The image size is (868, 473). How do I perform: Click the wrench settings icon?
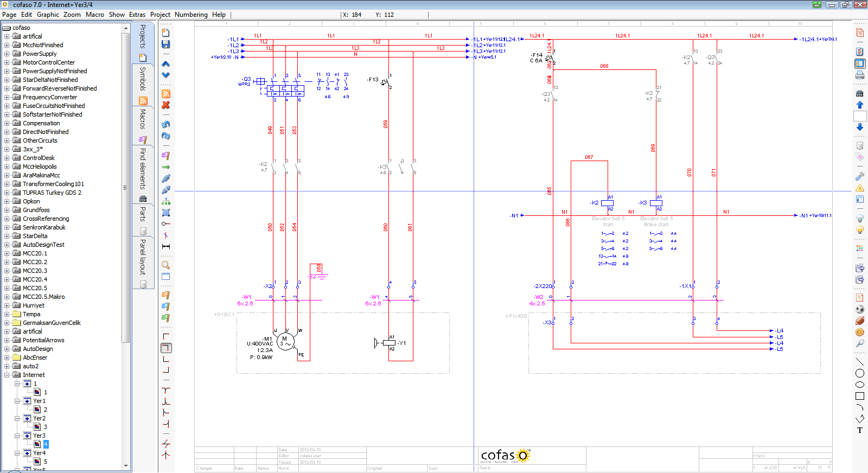point(860,176)
